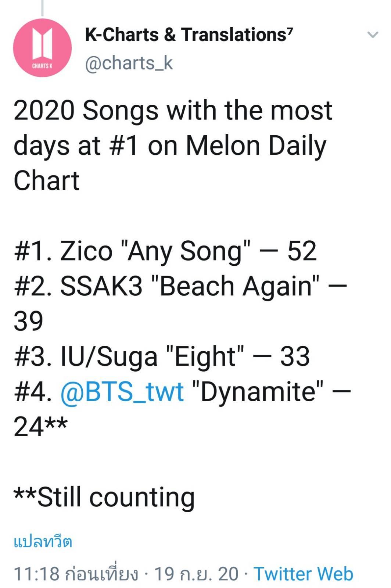Select the "days at #1 on Melon Daily" line
The width and height of the screenshot is (391, 588).
click(170, 146)
